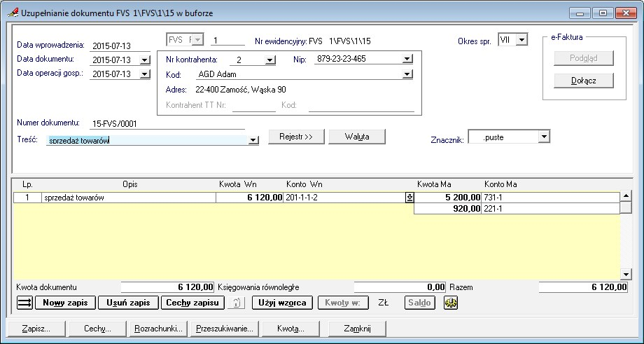This screenshot has height=344, width=644.
Task: Open Rozrachunki settlements from the bottom bar
Action: [159, 328]
